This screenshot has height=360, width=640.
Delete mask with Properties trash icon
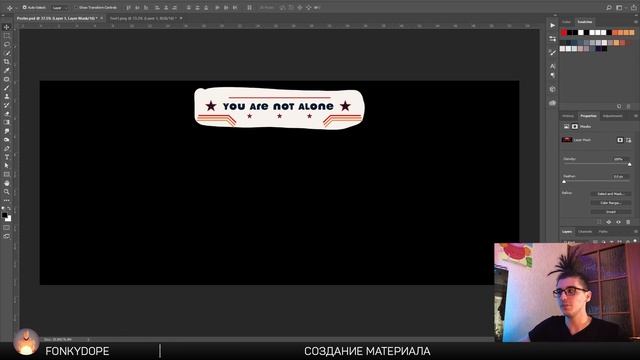click(628, 222)
